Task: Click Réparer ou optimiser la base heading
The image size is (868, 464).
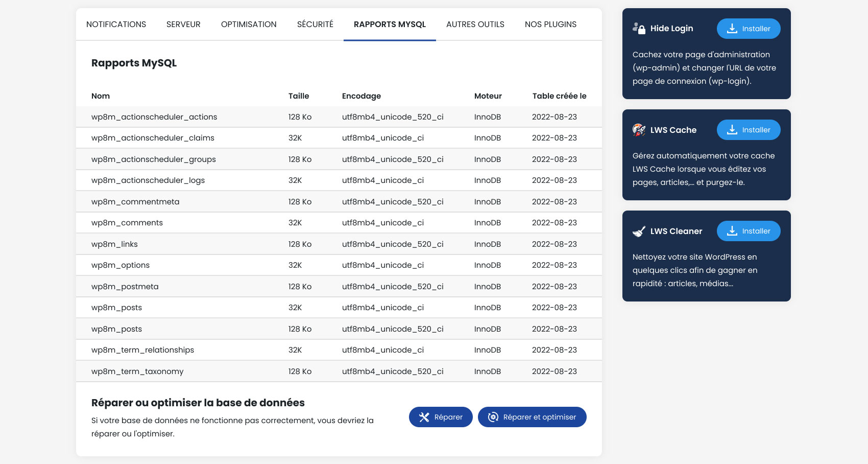Action: pos(198,403)
